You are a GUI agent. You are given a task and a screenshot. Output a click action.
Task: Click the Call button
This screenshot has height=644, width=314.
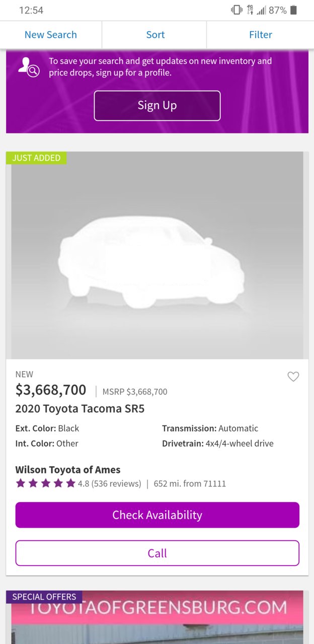(157, 553)
